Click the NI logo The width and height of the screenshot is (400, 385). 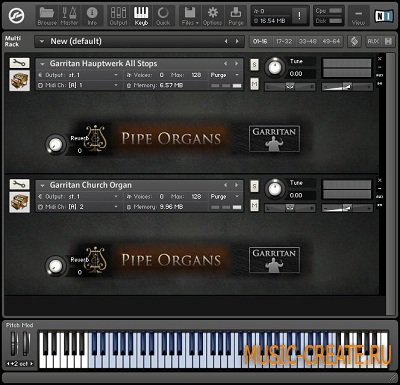pos(384,16)
